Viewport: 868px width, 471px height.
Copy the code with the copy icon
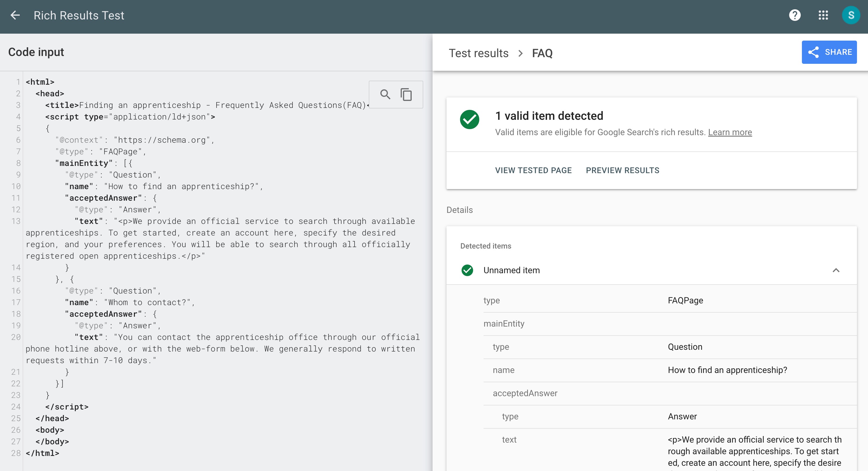click(406, 94)
